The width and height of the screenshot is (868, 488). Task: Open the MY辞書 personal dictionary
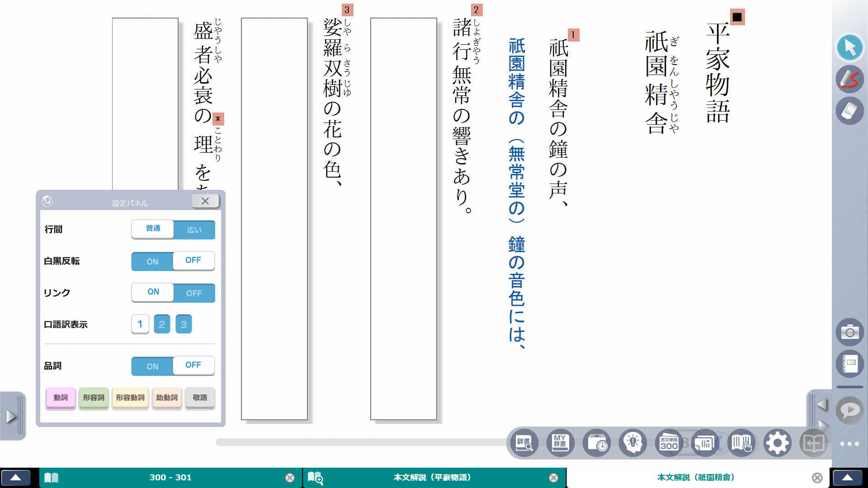coord(560,443)
